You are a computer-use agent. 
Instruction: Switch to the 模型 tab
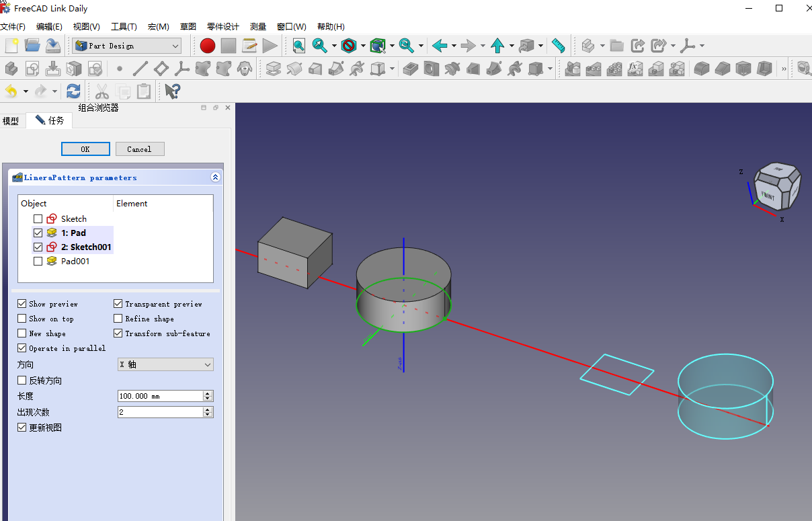(11, 121)
